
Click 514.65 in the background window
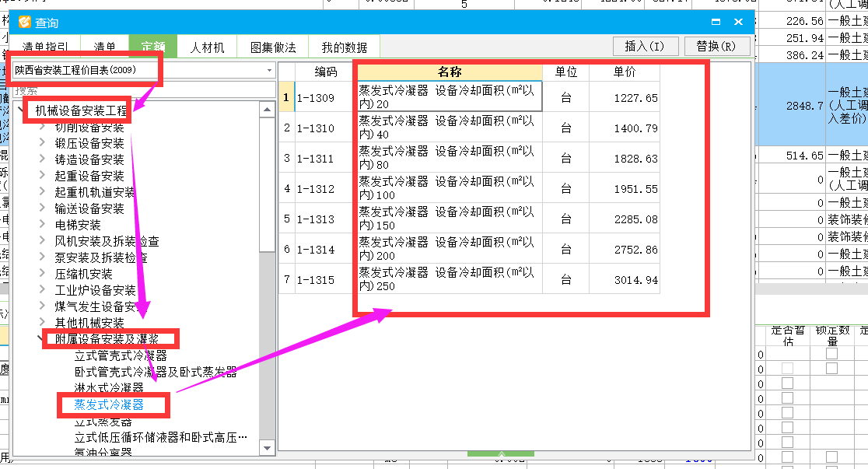pyautogui.click(x=804, y=156)
